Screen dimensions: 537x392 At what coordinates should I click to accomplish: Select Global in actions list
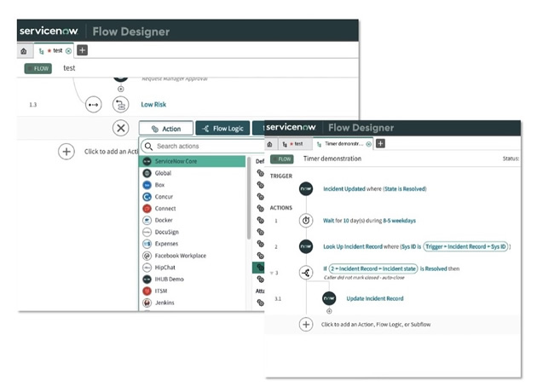tap(192, 173)
